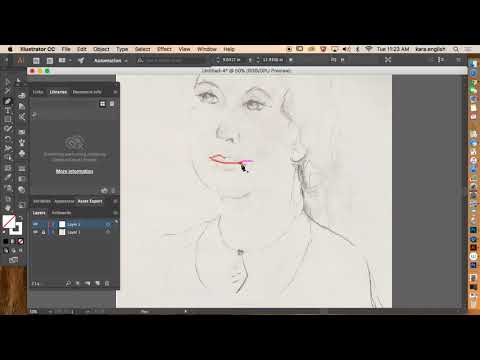Select the Magic Wand tool
Viewport: 480px width, 360px height.
7,90
